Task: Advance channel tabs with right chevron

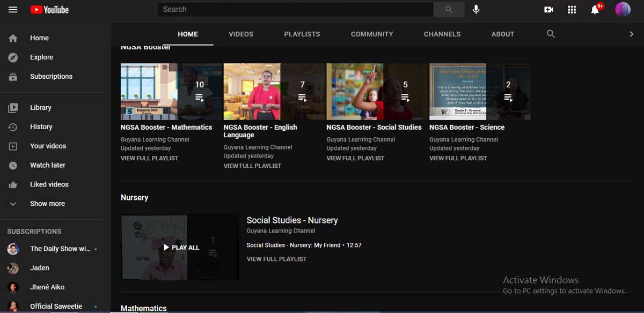Action: (x=631, y=34)
